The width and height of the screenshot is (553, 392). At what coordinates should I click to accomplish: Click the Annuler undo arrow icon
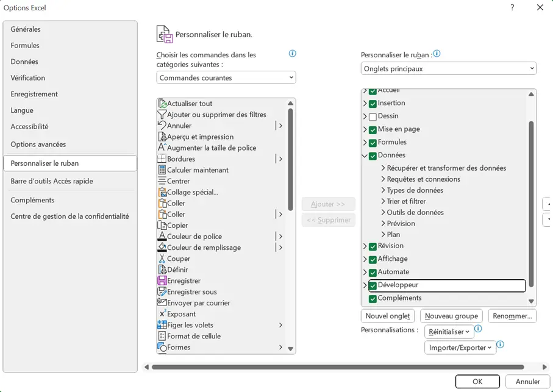tap(162, 126)
